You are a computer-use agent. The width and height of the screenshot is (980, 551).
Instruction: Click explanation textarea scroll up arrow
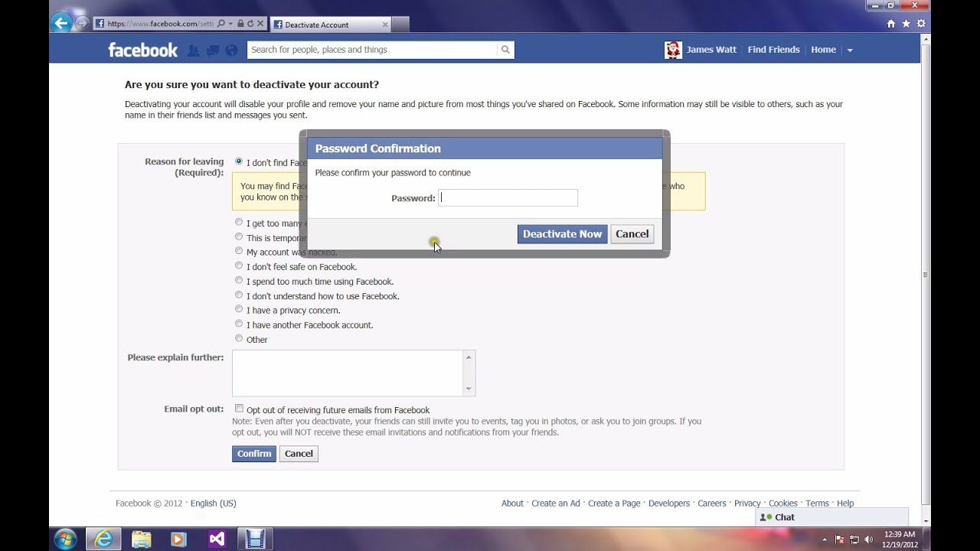click(x=469, y=357)
